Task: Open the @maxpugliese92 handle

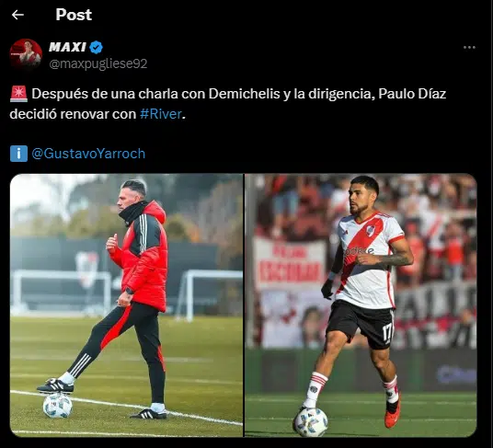Action: tap(98, 63)
